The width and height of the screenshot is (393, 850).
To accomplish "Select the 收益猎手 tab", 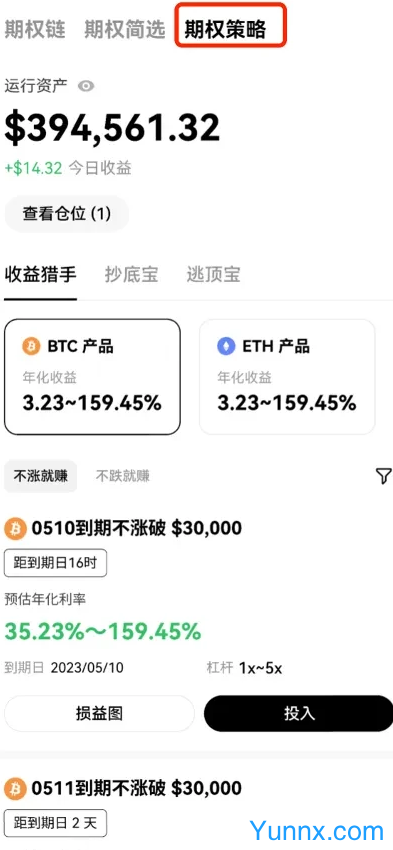I will click(40, 275).
